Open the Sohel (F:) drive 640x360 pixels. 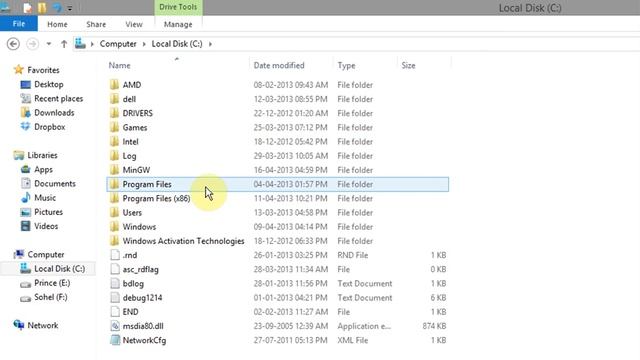coord(51,297)
